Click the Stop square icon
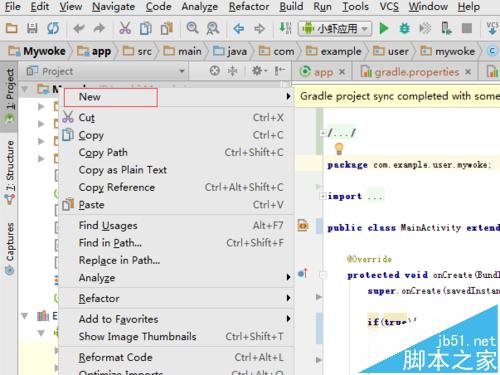 [467, 28]
